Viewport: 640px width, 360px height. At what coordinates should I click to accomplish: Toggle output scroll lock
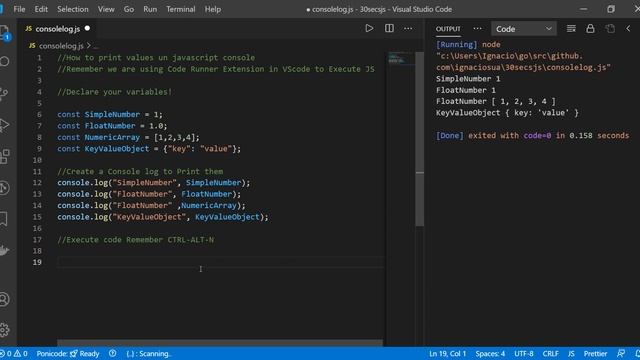click(590, 29)
